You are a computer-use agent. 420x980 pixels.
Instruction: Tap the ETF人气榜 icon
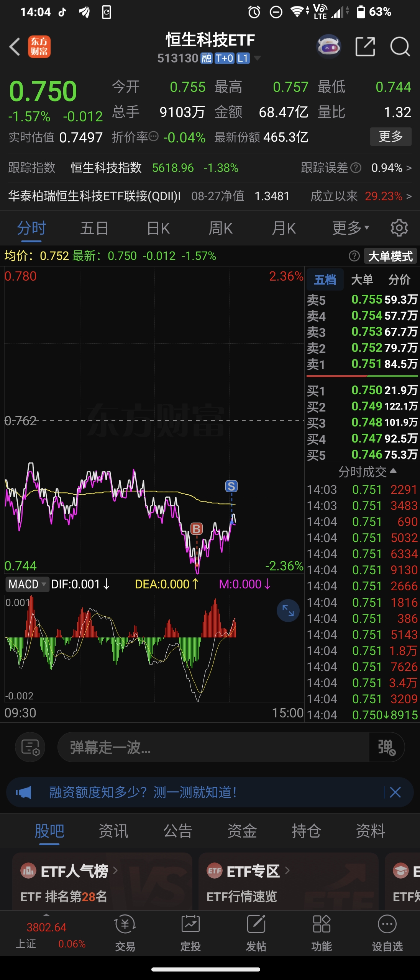[x=28, y=871]
